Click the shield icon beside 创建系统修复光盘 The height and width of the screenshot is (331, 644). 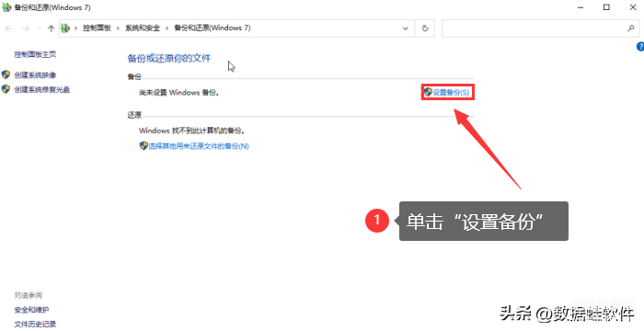(6, 88)
